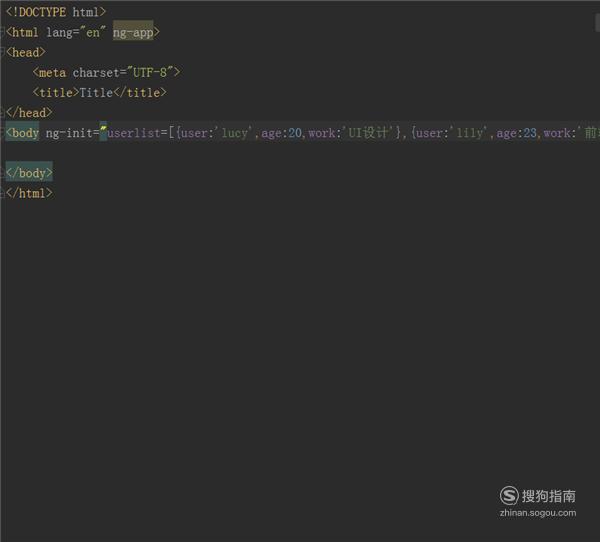Click the meta charset tag name

pos(52,72)
